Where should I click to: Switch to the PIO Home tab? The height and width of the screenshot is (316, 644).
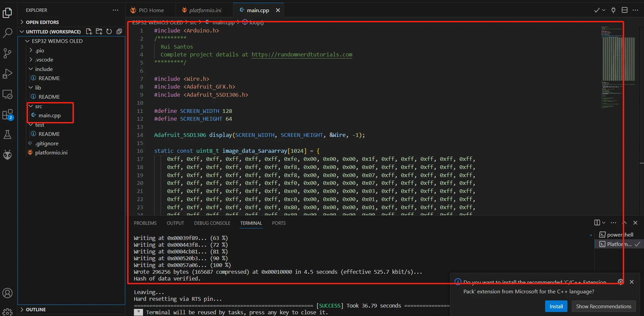coord(150,10)
